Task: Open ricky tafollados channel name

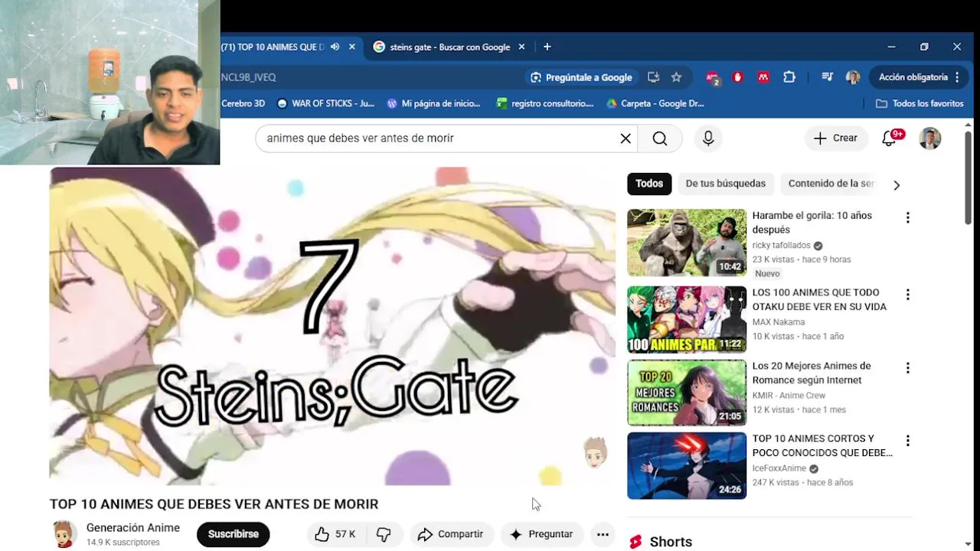Action: [781, 246]
